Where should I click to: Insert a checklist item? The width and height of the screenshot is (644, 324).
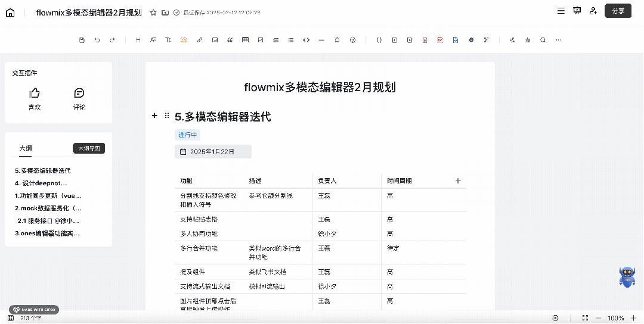(261, 40)
